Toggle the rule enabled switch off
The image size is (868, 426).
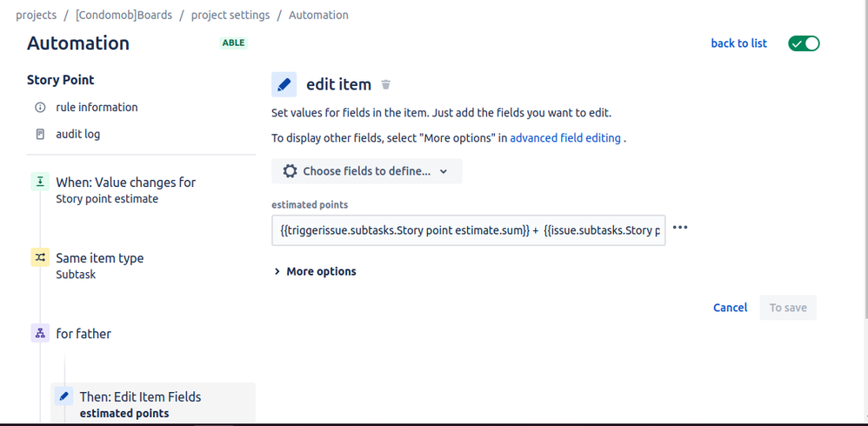[804, 43]
